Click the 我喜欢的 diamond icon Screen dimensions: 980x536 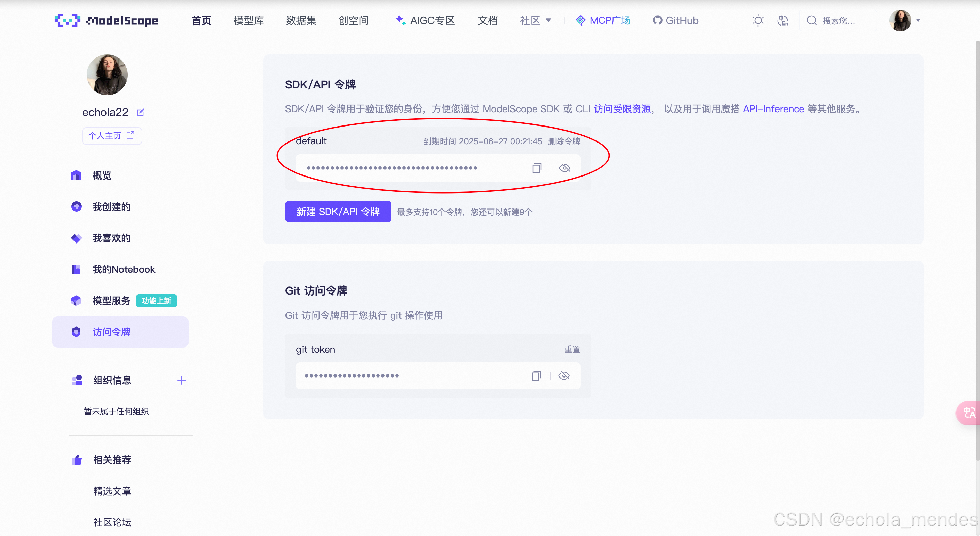tap(76, 238)
